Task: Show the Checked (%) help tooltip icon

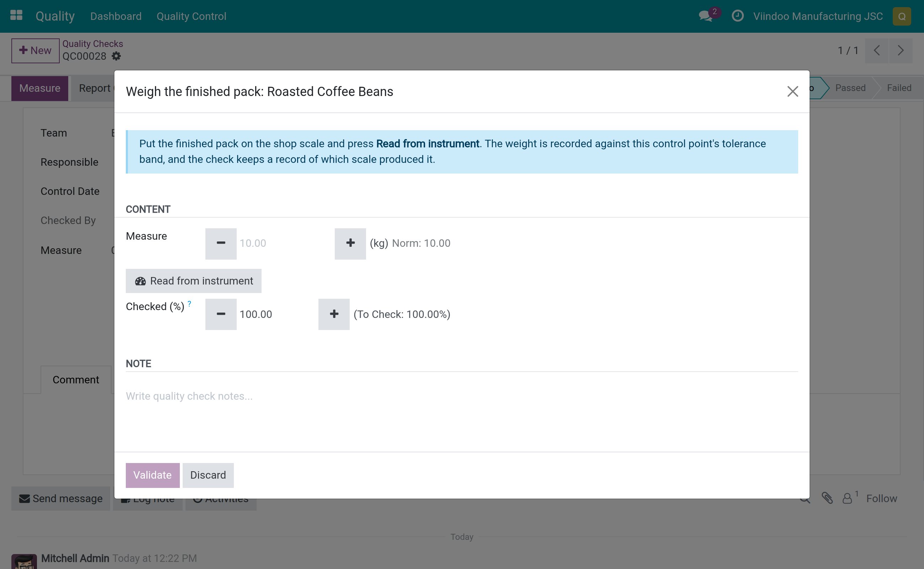Action: [x=189, y=303]
